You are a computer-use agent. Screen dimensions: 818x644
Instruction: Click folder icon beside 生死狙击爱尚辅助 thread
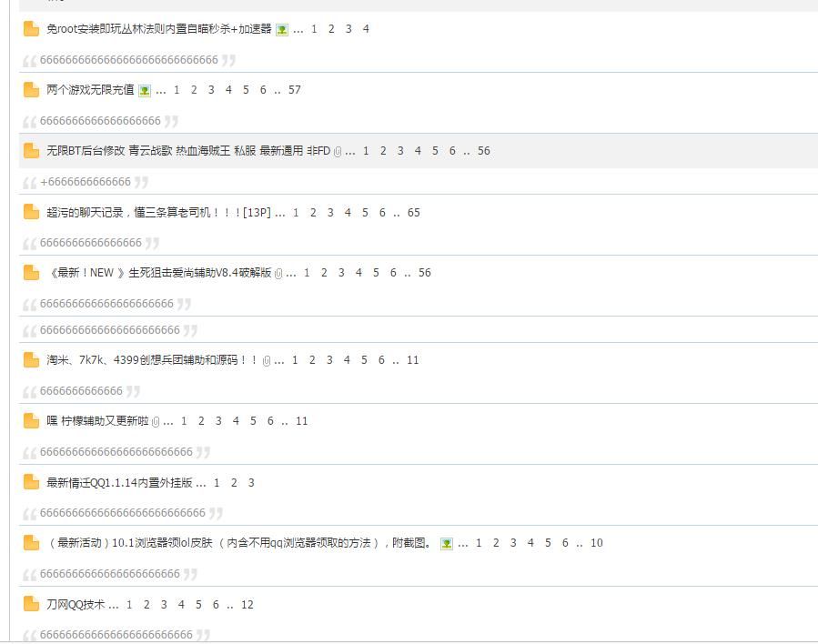[31, 273]
